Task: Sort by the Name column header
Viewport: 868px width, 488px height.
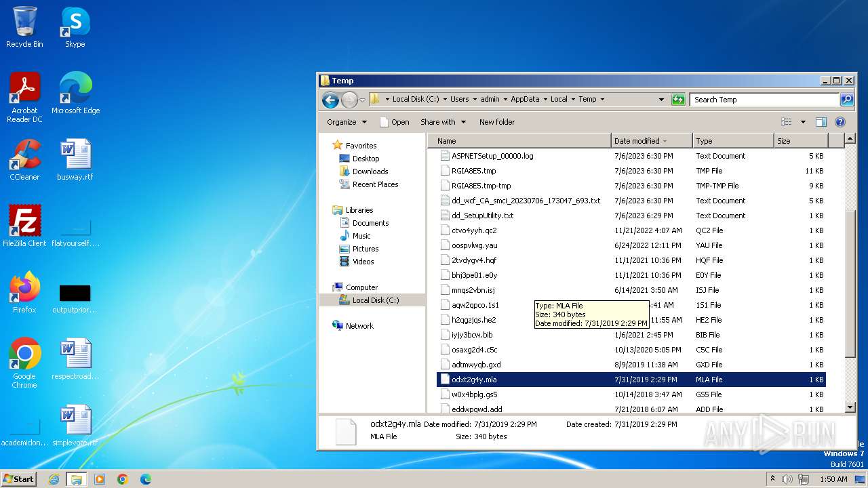Action: pyautogui.click(x=520, y=141)
